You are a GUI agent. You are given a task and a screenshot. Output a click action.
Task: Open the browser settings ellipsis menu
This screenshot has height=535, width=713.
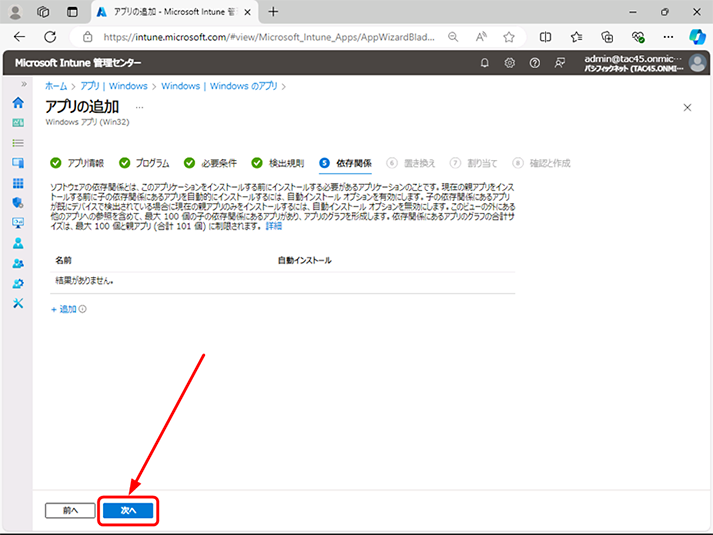click(x=668, y=37)
